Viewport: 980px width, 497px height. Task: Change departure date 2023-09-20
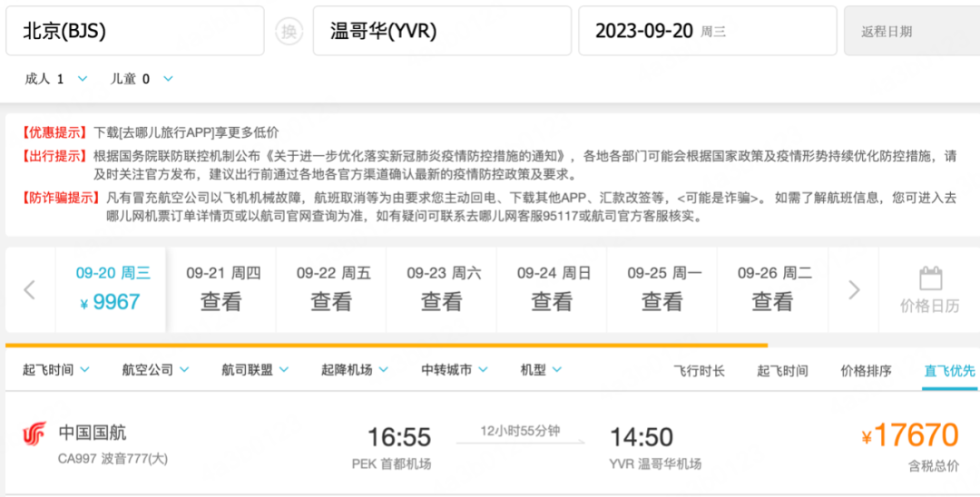(x=708, y=31)
